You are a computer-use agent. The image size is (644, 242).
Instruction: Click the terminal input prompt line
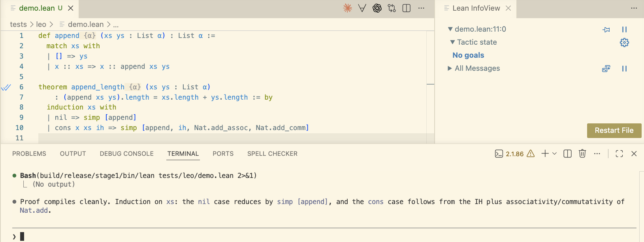point(158,236)
